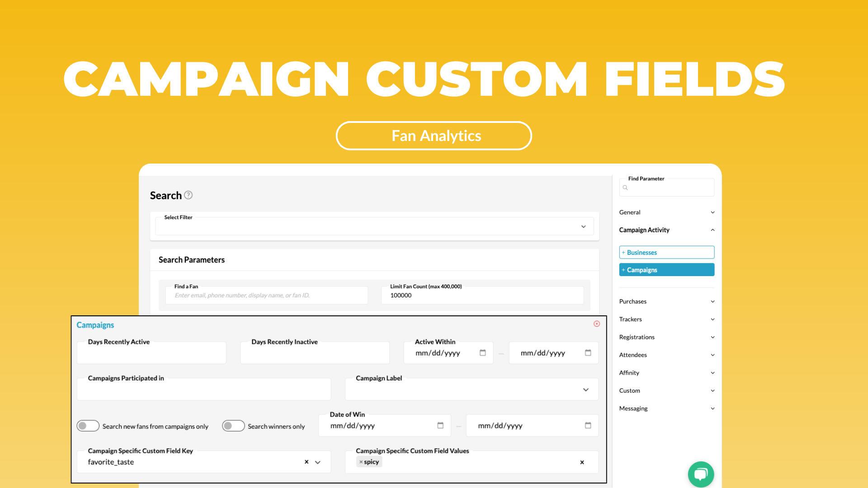Expand the Messaging section
The image size is (868, 488).
click(667, 408)
